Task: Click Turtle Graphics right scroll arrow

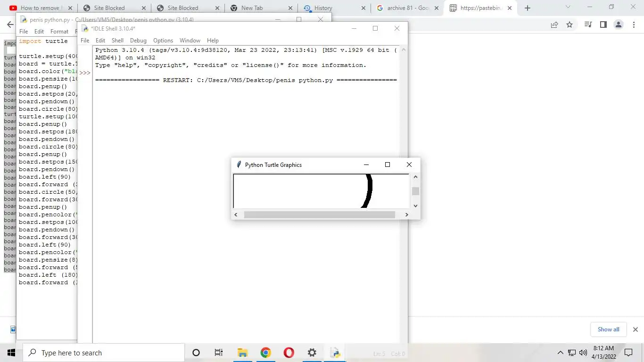Action: (x=406, y=214)
